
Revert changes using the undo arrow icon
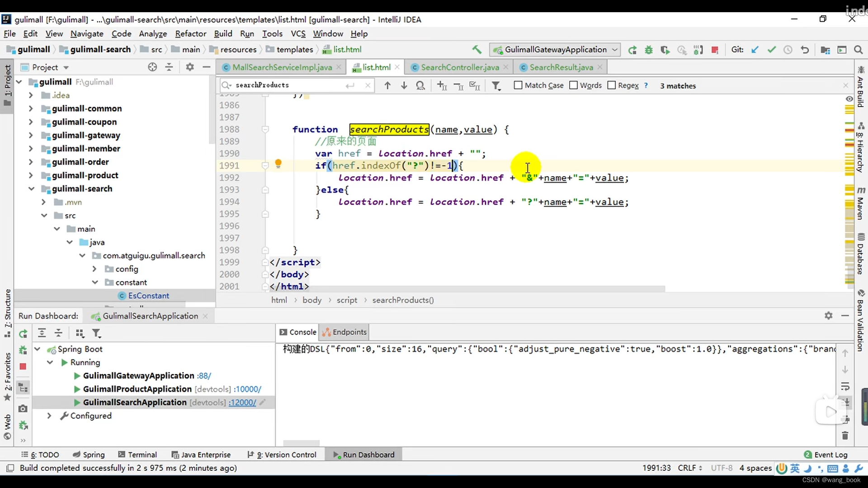[805, 50]
